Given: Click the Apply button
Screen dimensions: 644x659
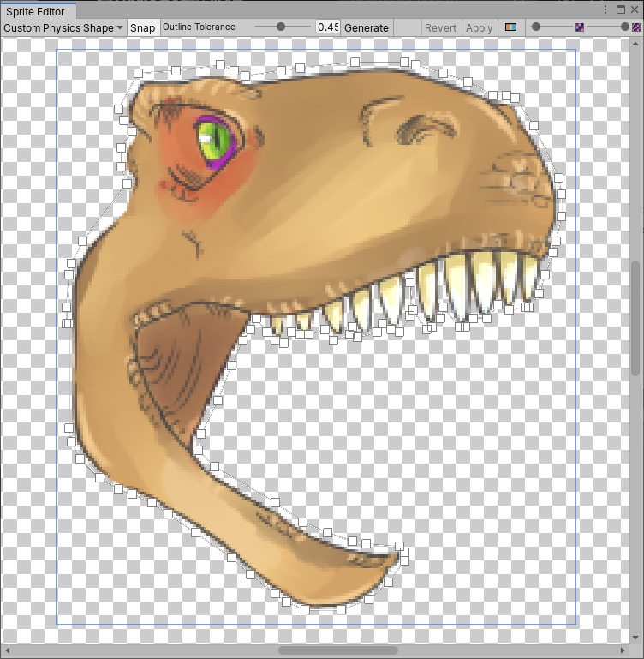Looking at the screenshot, I should pyautogui.click(x=479, y=27).
